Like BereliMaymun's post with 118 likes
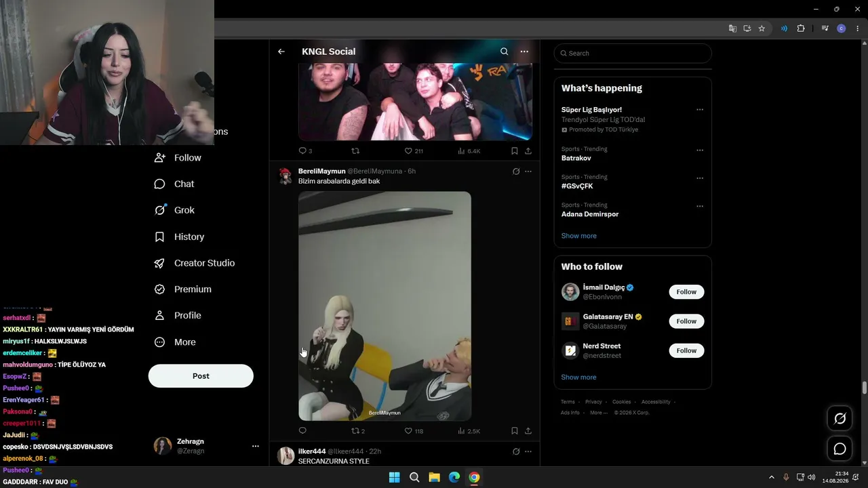868x488 pixels. [414, 431]
